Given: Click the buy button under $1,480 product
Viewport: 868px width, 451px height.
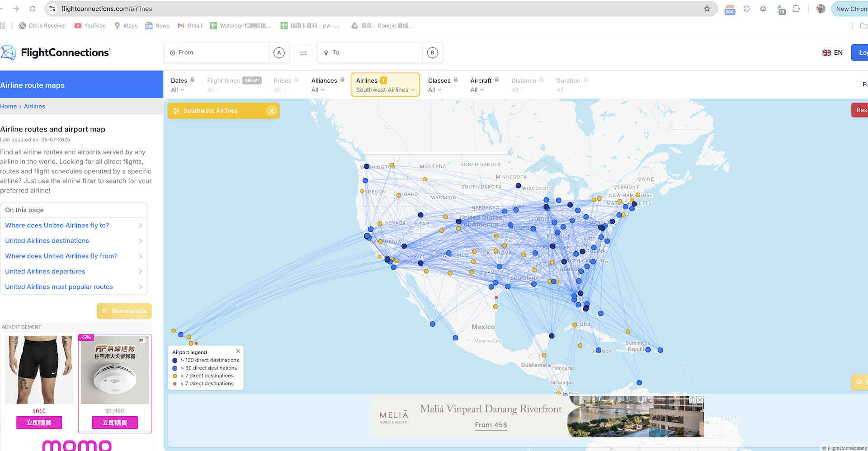Looking at the screenshot, I should pyautogui.click(x=115, y=423).
